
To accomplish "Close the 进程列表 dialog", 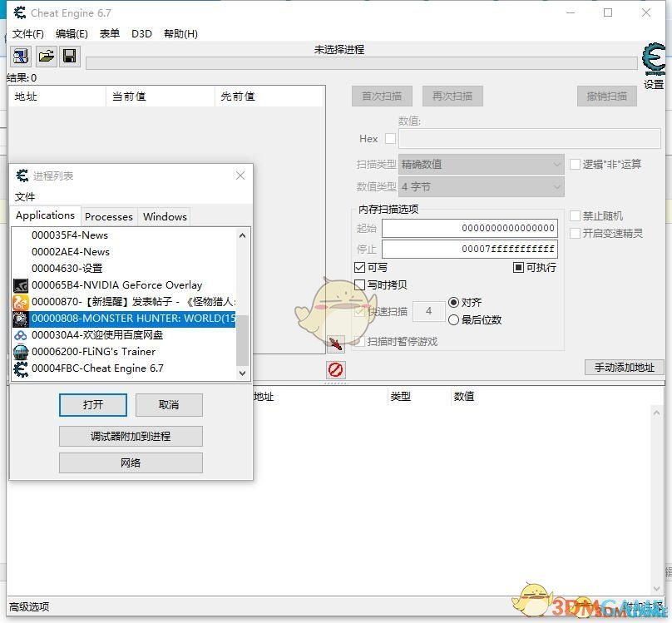I will (240, 176).
